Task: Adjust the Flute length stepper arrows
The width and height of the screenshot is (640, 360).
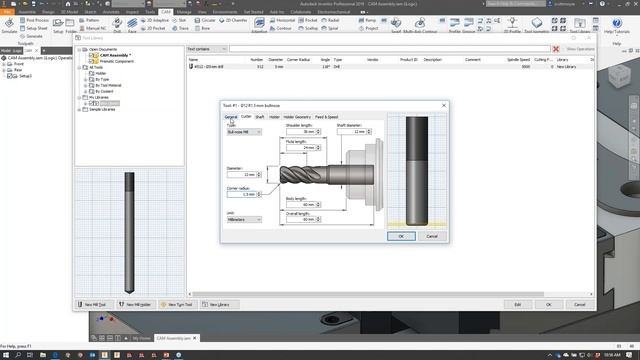Action: tap(318, 147)
